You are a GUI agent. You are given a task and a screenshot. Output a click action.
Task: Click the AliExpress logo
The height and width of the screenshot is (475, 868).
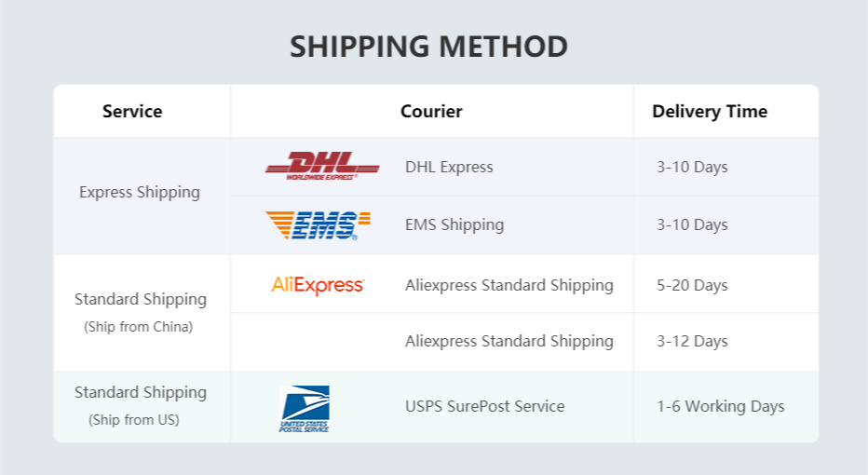tap(318, 285)
